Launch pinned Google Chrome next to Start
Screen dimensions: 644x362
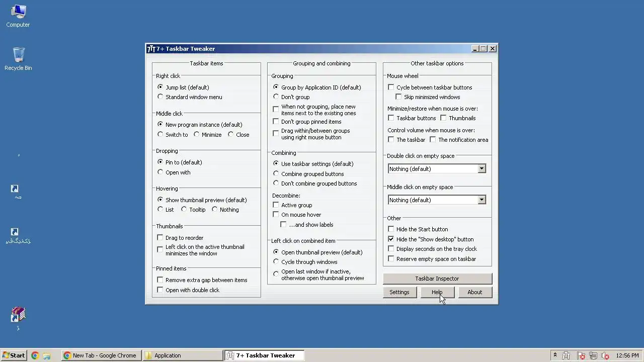coord(35,355)
